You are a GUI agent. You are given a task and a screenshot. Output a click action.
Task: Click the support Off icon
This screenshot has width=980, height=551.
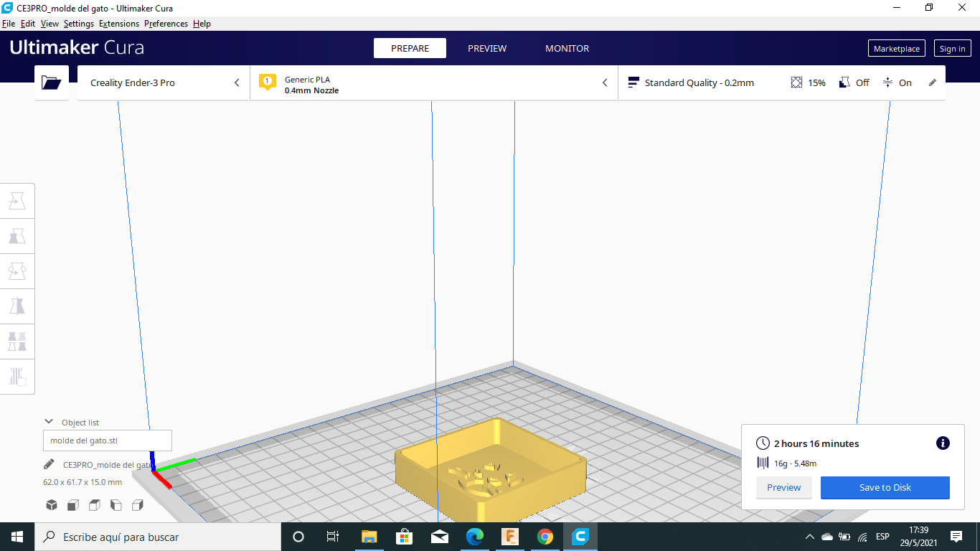point(844,83)
